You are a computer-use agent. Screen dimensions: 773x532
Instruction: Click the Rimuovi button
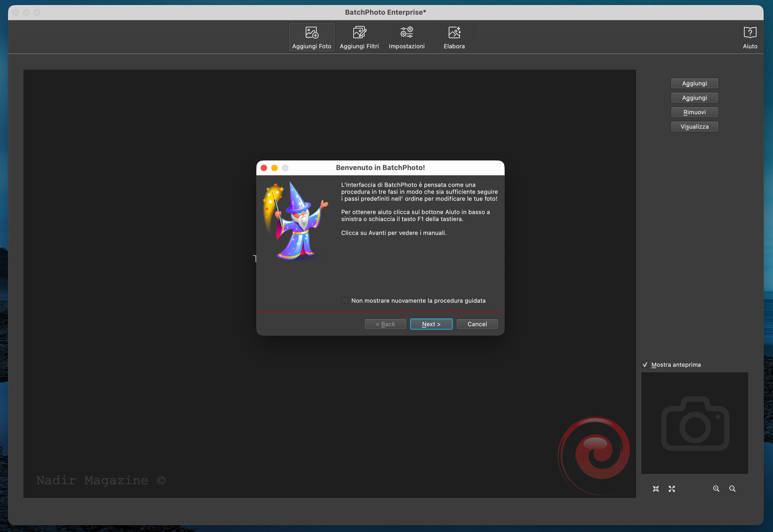694,112
